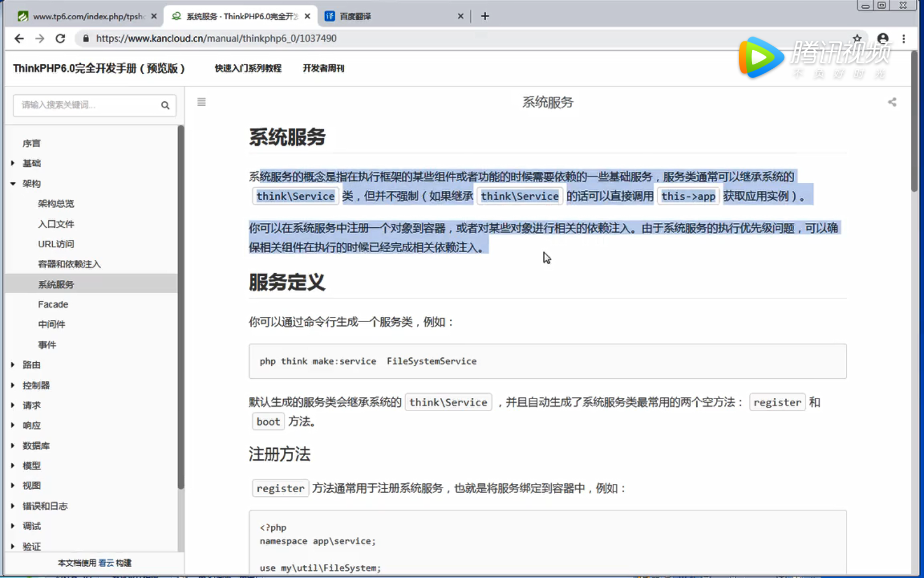Open 事件 page in sidebar
924x578 pixels.
tap(47, 345)
